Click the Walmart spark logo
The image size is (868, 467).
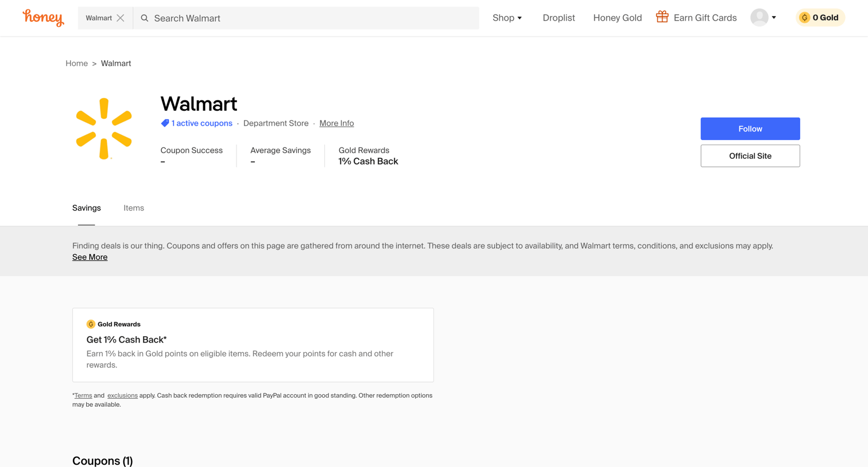[104, 129]
